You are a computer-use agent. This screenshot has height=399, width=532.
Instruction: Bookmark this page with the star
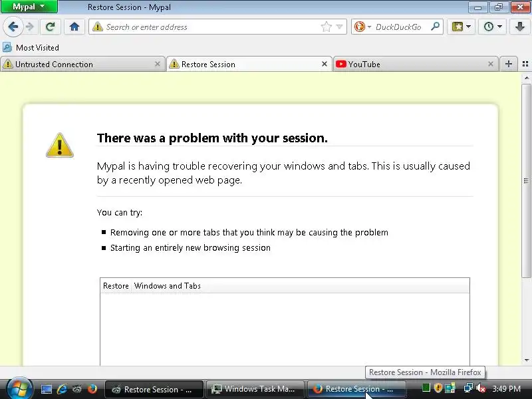(326, 27)
